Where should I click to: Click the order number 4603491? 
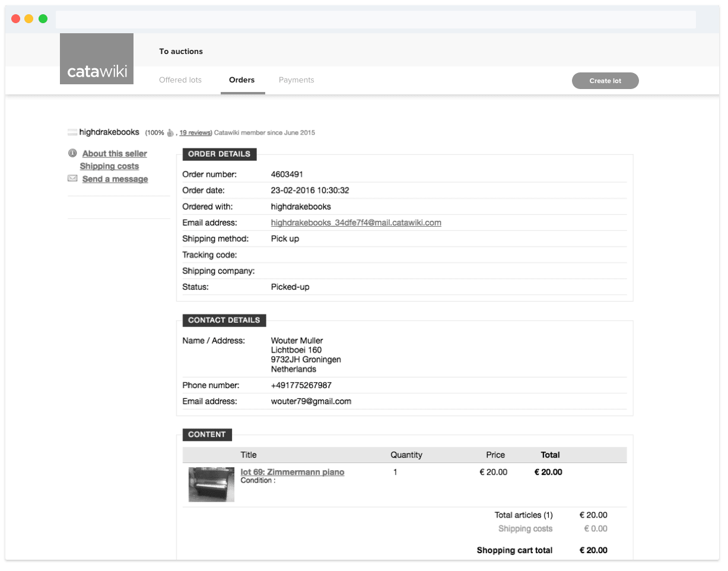(x=288, y=175)
